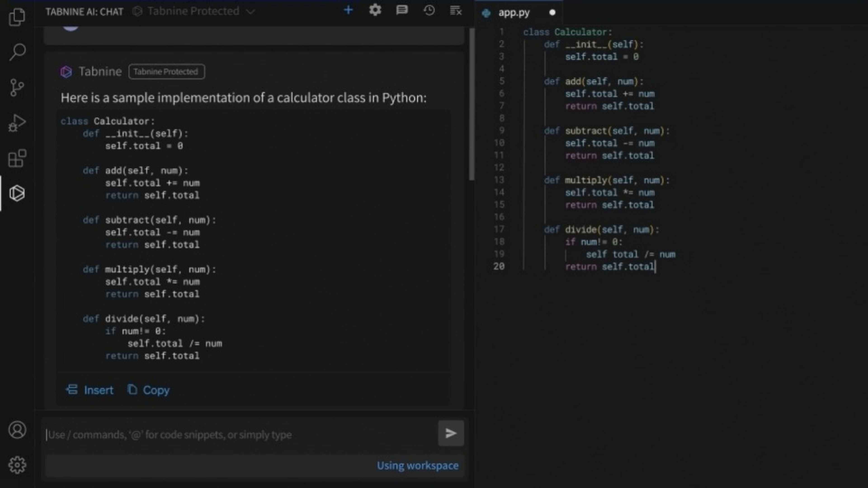This screenshot has height=488, width=868.
Task: Open Run and Debug view
Action: pyautogui.click(x=17, y=123)
